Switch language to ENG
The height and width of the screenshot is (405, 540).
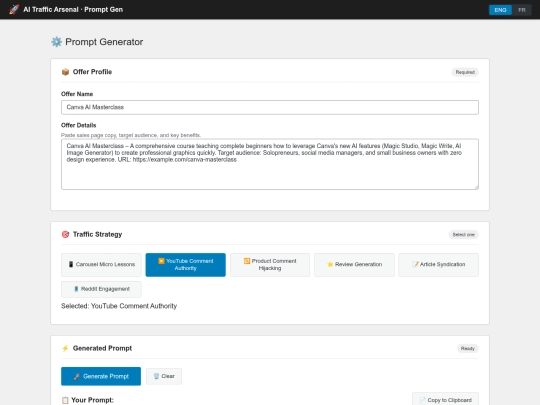pos(500,10)
